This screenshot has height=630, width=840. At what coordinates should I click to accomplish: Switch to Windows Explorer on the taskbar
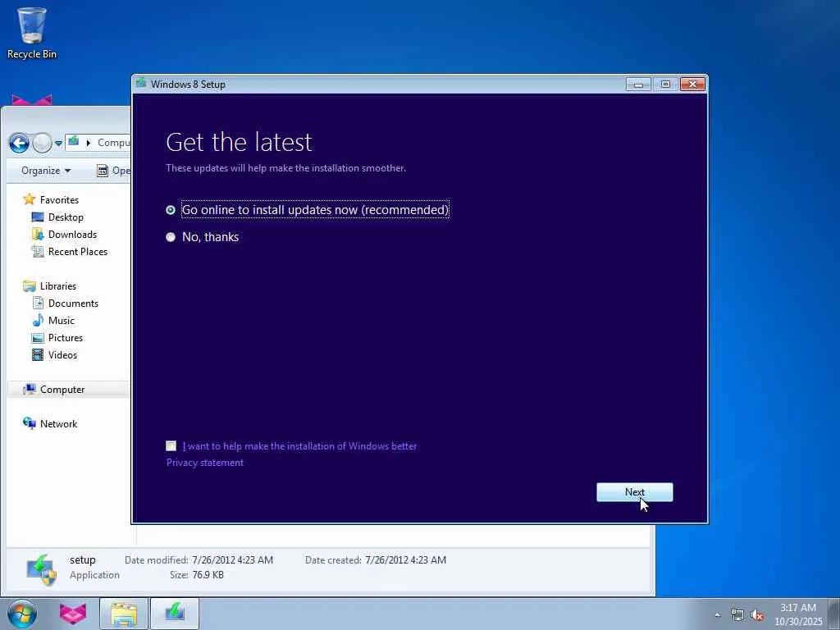coord(124,614)
